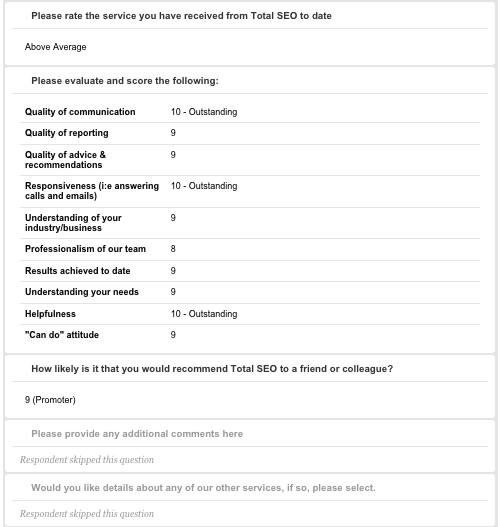The height and width of the screenshot is (527, 500).
Task: Click 'Respondent skipped this question' under additional comments
Action: (87, 459)
